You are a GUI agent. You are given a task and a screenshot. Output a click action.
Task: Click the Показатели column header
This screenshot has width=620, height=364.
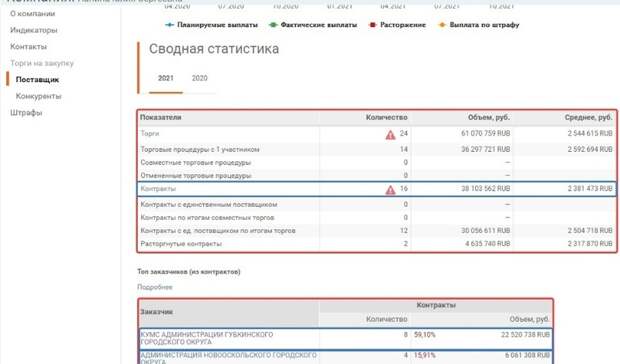point(161,117)
